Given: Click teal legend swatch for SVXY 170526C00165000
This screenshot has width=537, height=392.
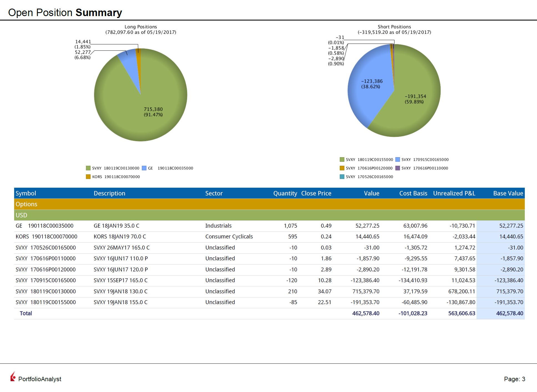Looking at the screenshot, I should pos(342,177).
